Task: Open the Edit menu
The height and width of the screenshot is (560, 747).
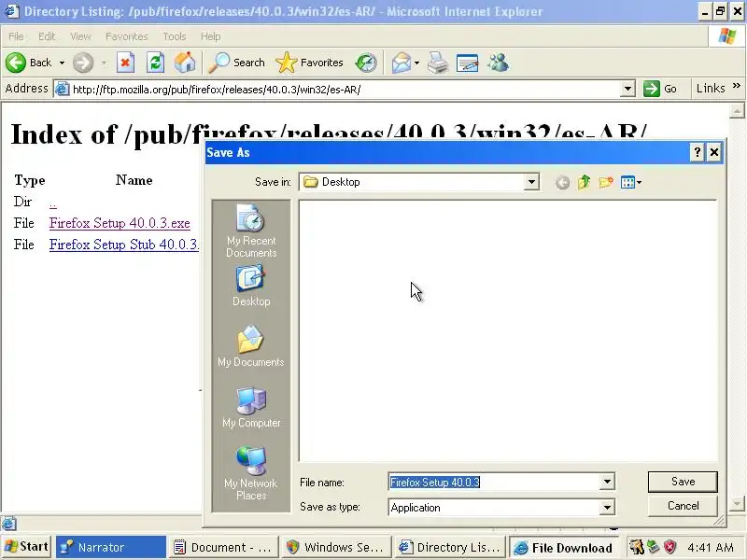Action: tap(47, 36)
